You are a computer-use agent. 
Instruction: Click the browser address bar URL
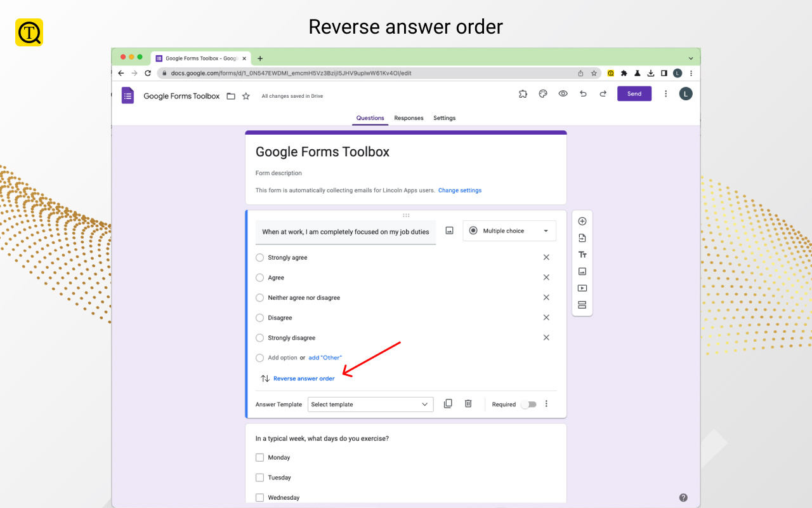pos(291,73)
